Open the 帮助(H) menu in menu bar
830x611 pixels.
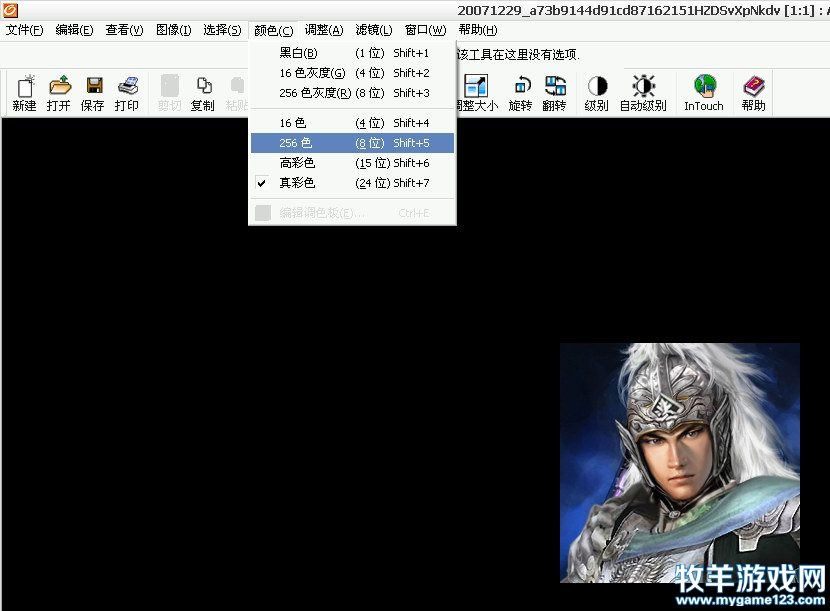[478, 30]
